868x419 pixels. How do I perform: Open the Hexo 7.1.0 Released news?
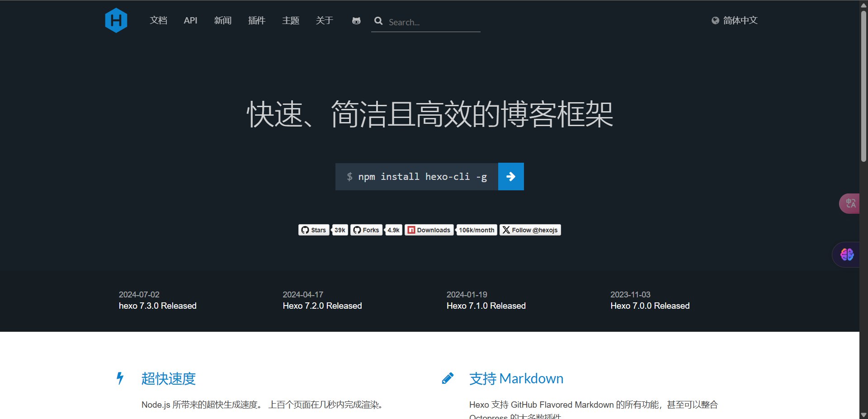click(x=486, y=306)
